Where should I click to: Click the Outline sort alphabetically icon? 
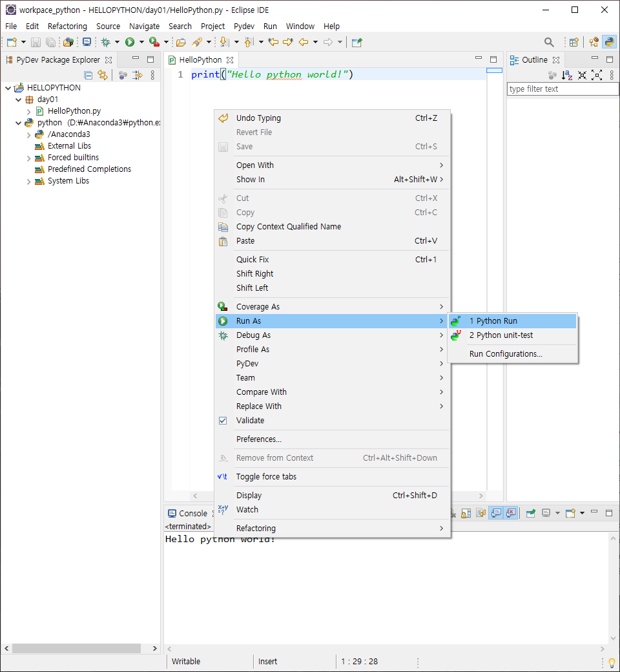click(567, 76)
